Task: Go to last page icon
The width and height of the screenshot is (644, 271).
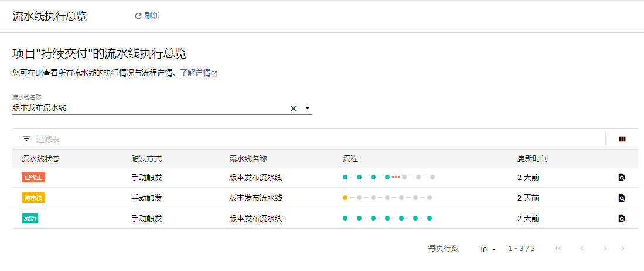Action: [624, 248]
